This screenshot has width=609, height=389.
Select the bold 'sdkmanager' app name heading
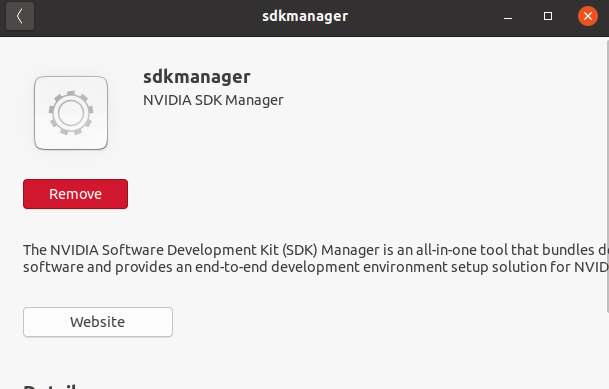click(197, 77)
